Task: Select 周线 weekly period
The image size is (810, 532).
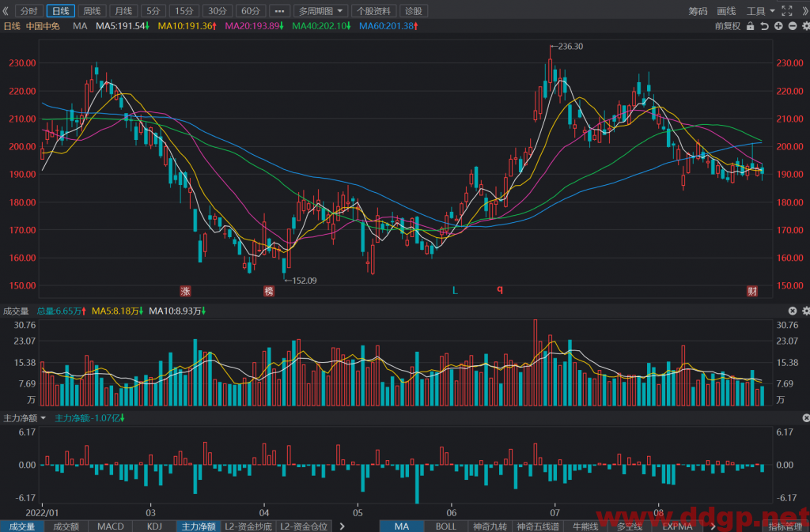Action: point(92,11)
